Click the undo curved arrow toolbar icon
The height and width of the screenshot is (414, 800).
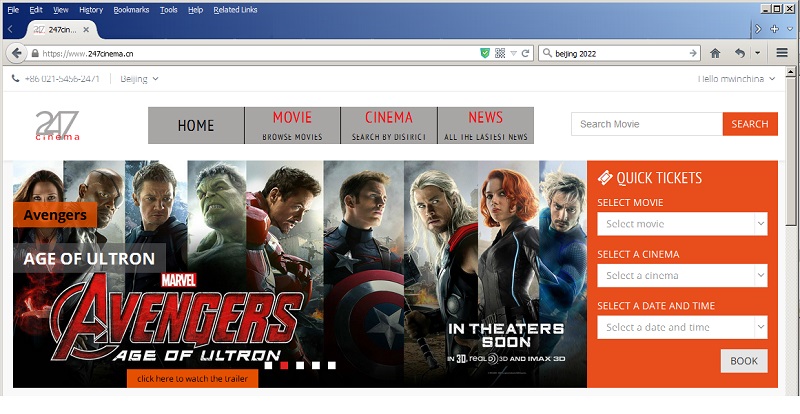[740, 53]
